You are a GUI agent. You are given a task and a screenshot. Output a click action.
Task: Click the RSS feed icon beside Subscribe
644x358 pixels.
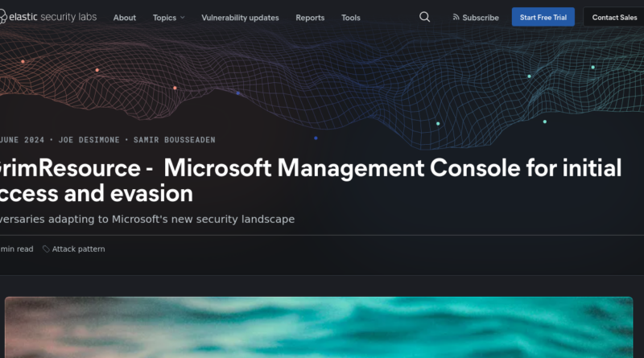point(456,17)
